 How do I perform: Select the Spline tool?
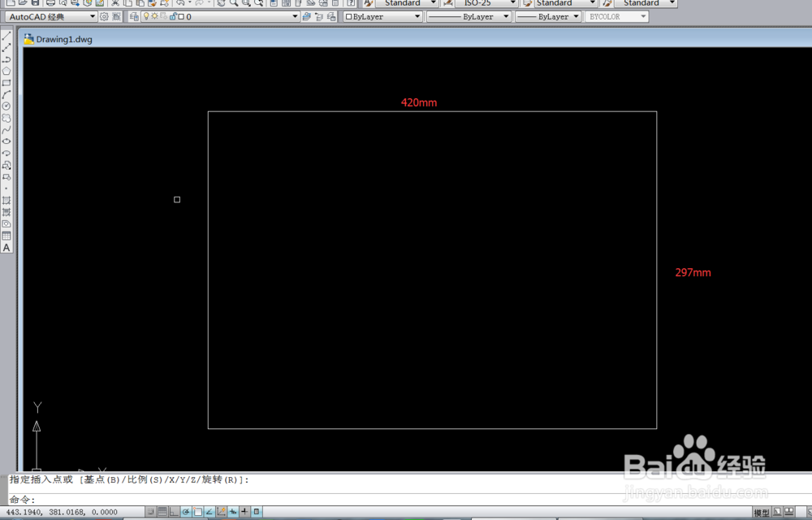point(6,130)
